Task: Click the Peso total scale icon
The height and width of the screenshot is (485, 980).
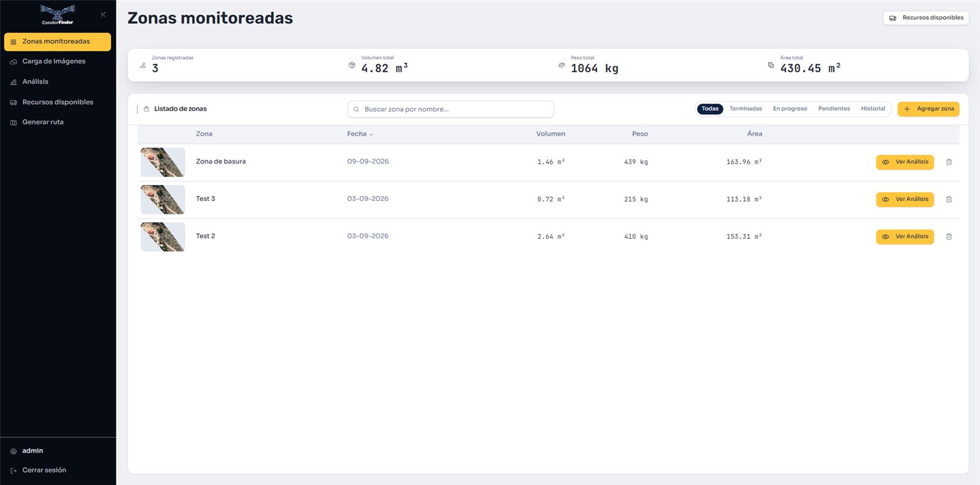Action: pos(562,65)
